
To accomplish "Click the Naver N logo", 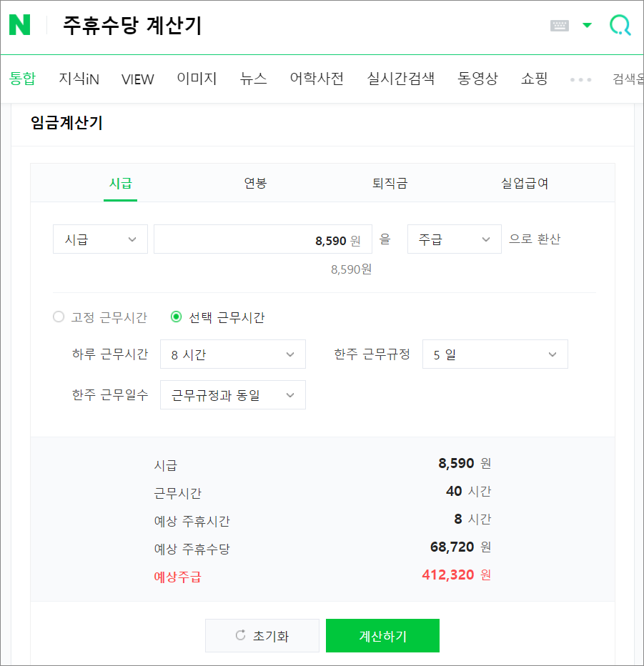I will click(20, 24).
